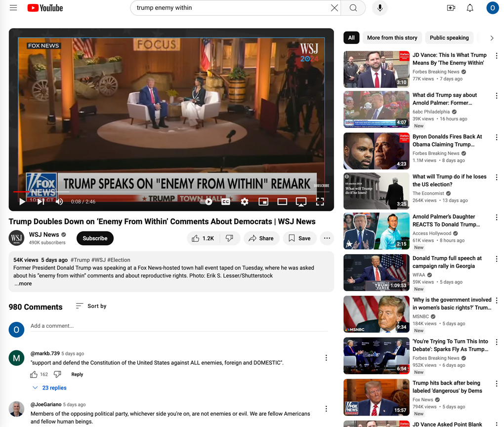The height and width of the screenshot is (427, 504).
Task: Open Trump full speech Georgia thumbnail
Action: tap(377, 272)
